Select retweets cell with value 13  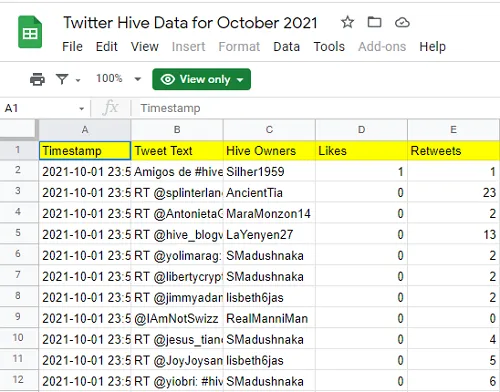[x=454, y=235]
